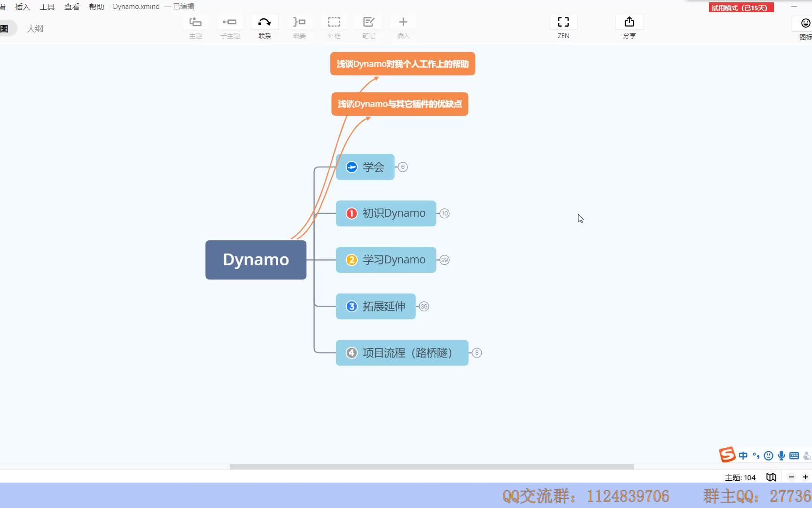Screen dimensions: 812x508
Task: Expand 拓展延伸 branch (39 subtopics)
Action: [424, 307]
